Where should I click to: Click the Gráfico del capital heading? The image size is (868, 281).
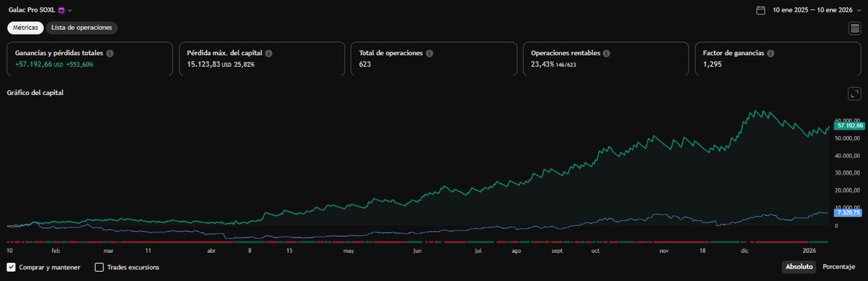(x=36, y=93)
